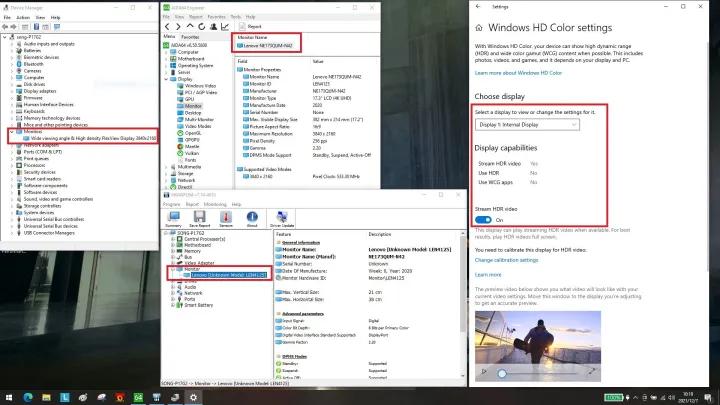The height and width of the screenshot is (405, 720).
Task: Open the Windows Start button
Action: [9, 397]
